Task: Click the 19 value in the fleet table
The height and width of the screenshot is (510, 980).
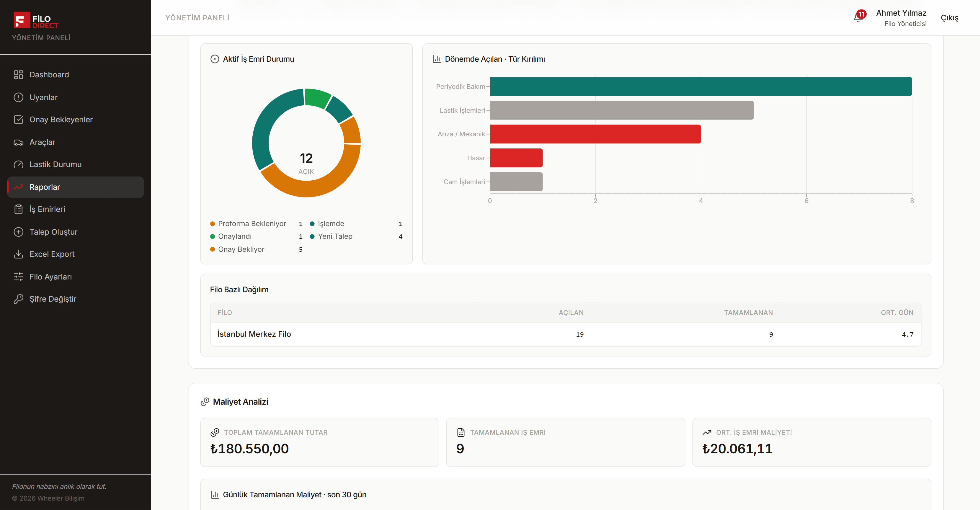Action: point(579,334)
